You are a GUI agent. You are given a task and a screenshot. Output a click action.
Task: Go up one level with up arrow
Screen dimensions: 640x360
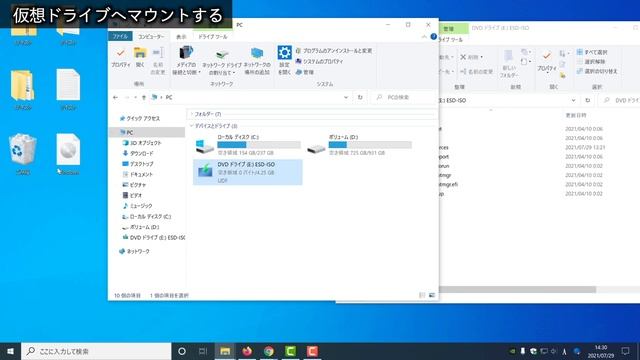tap(144, 97)
